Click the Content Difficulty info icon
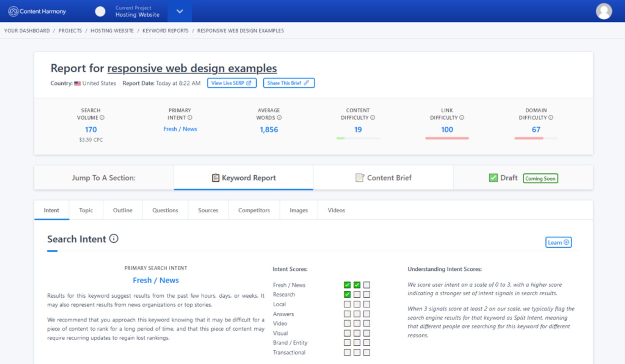625x364 pixels. pyautogui.click(x=373, y=117)
